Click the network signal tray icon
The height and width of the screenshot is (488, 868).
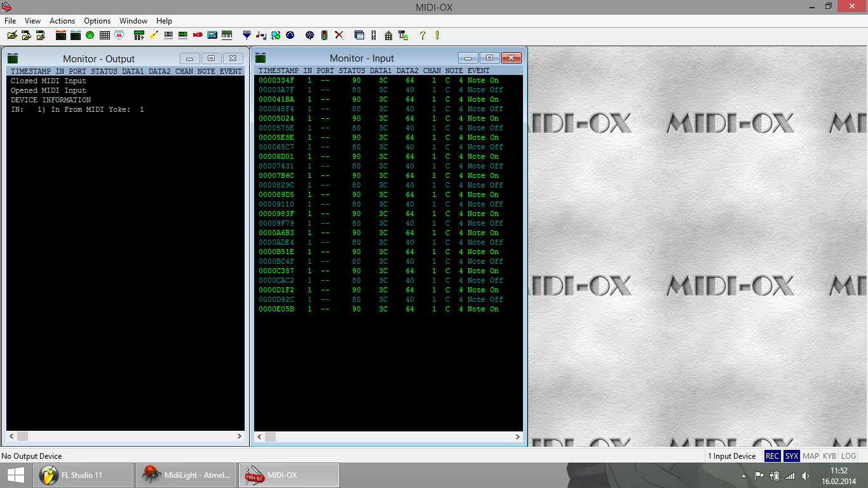[x=790, y=475]
